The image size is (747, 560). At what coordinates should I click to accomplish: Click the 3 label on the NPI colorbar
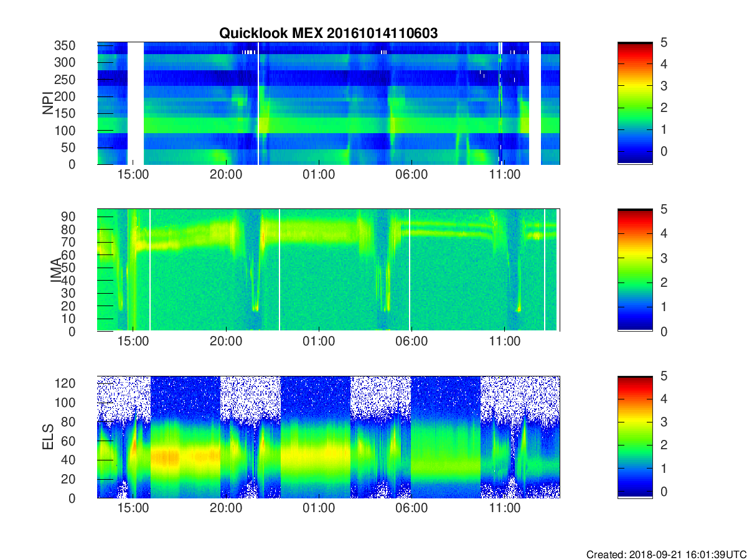(x=664, y=86)
